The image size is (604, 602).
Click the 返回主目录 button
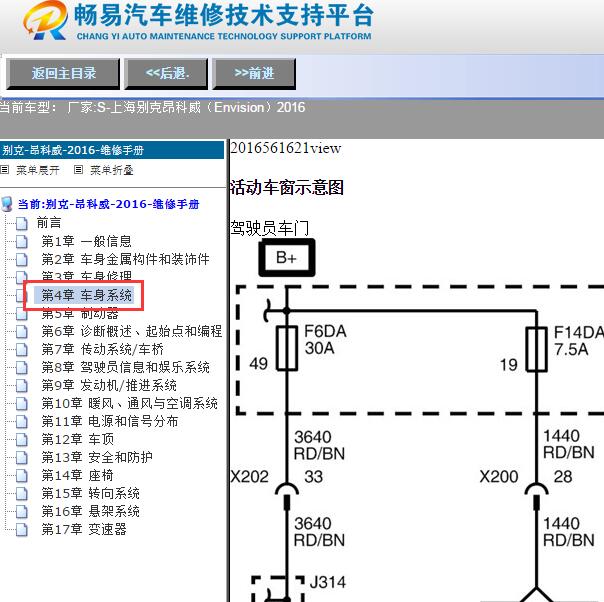coord(63,73)
